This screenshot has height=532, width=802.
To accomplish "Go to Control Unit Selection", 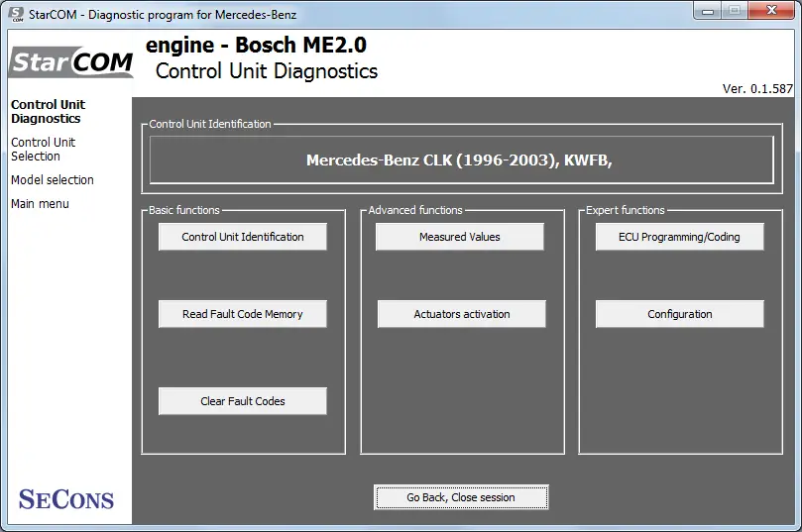I will click(x=43, y=150).
